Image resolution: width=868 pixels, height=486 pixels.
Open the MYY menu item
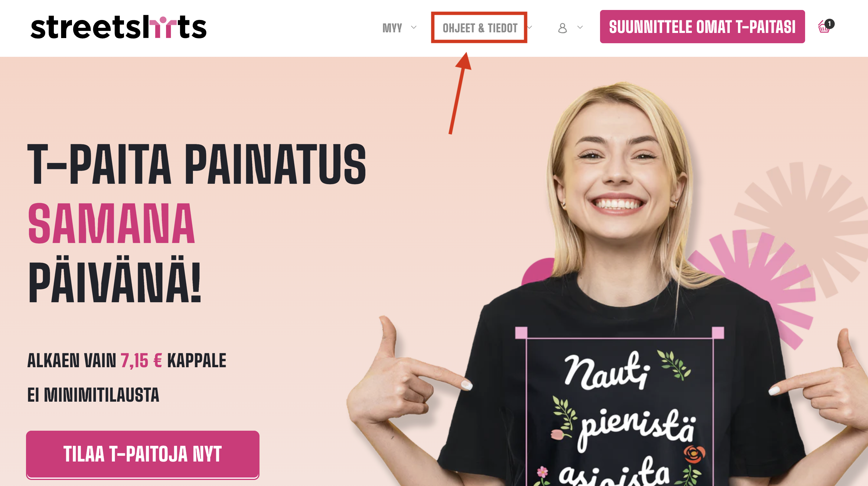click(392, 28)
